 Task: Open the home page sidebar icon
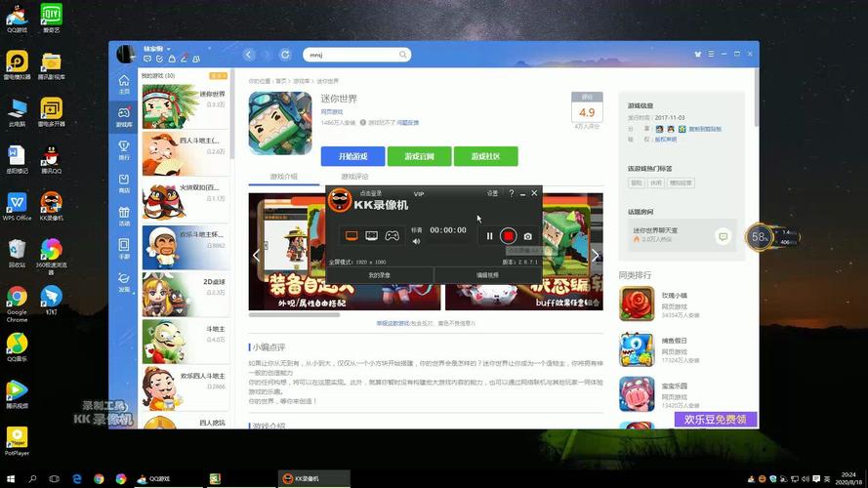124,84
